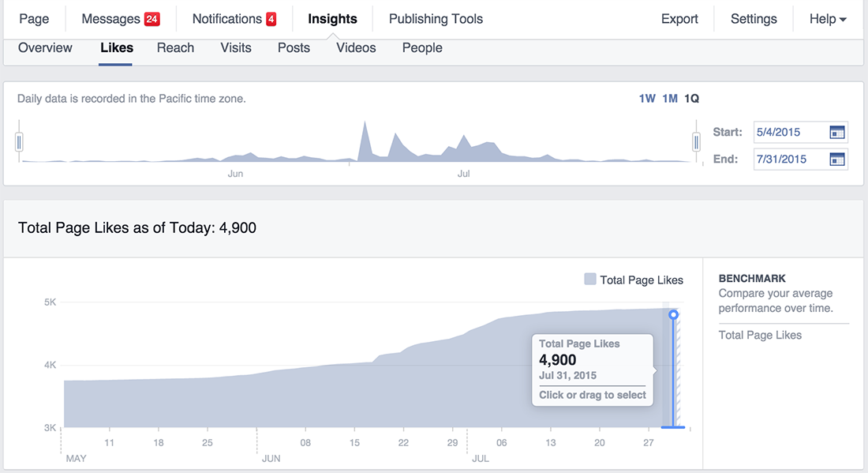Click the 'MAY' month label on main chart

tap(76, 459)
